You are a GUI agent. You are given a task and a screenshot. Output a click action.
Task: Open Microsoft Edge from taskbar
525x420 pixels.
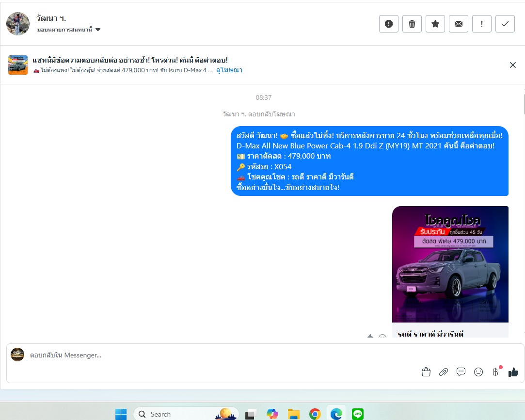pyautogui.click(x=336, y=414)
